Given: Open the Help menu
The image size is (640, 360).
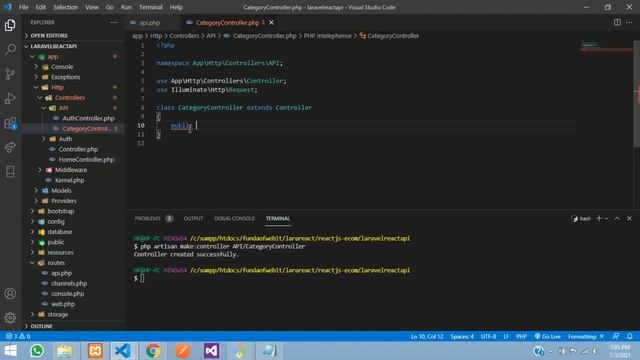Looking at the screenshot, I should [x=176, y=7].
